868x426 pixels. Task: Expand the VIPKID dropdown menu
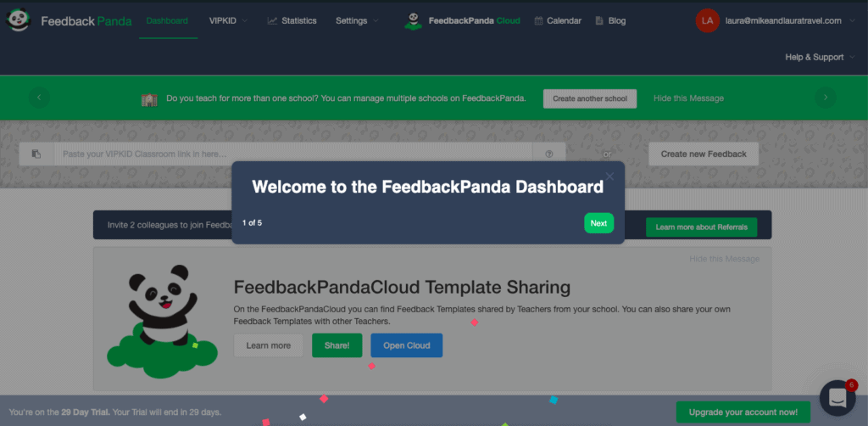tap(228, 21)
